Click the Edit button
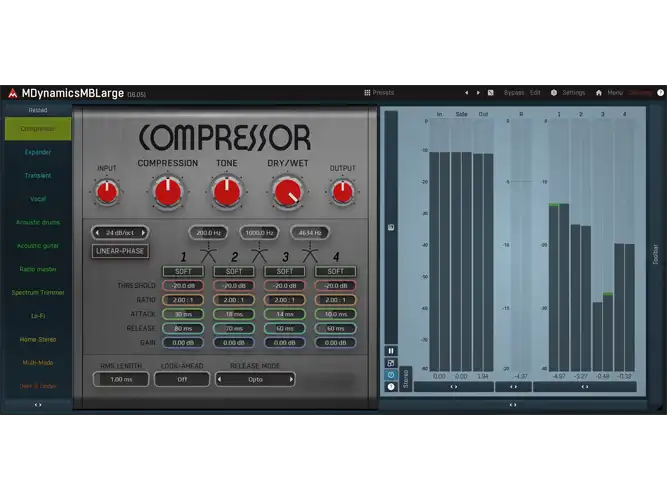Image resolution: width=667 pixels, height=500 pixels. coord(535,92)
